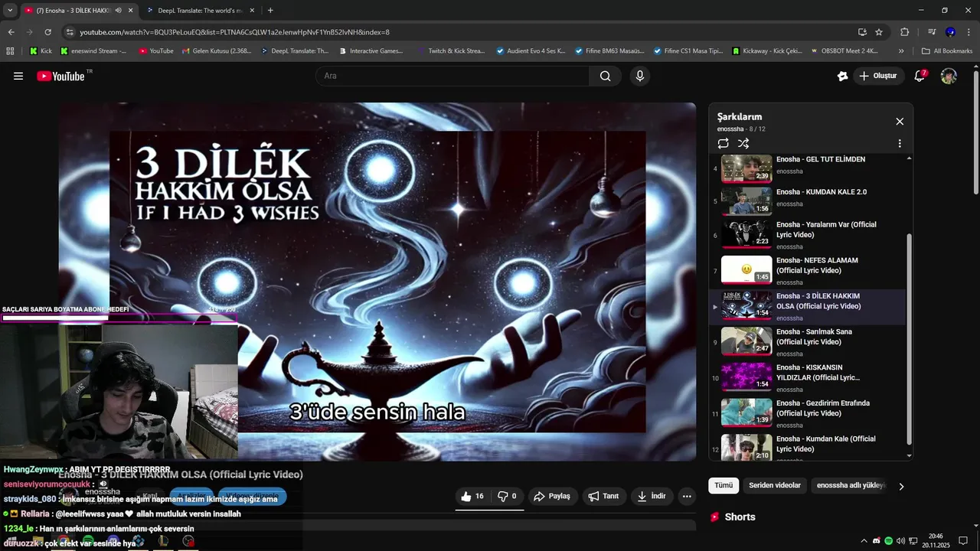
Task: Open browser extensions puzzle icon
Action: (904, 32)
